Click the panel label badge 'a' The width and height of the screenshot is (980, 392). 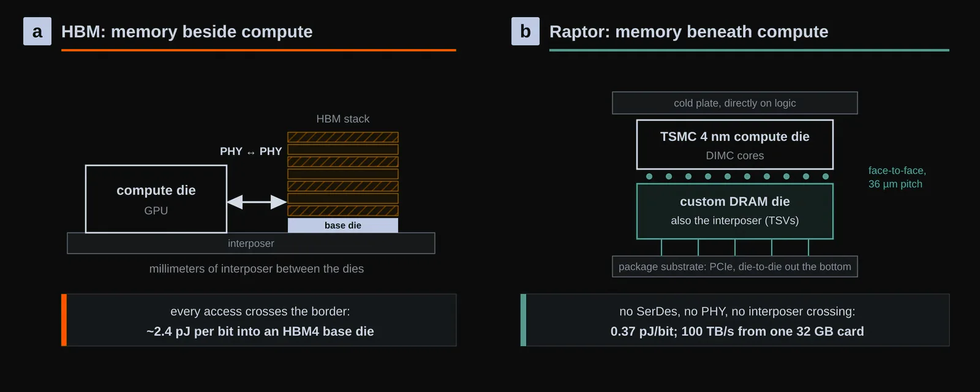click(x=37, y=31)
